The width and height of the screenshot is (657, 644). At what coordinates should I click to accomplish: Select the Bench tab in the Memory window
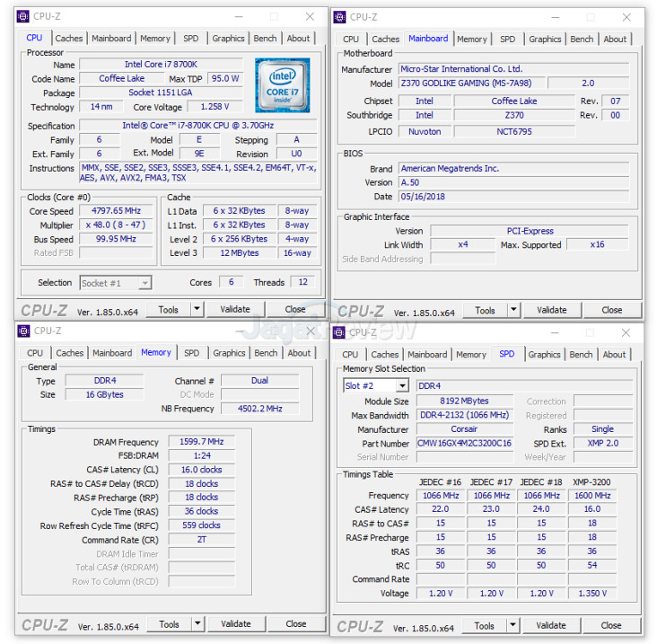(266, 353)
